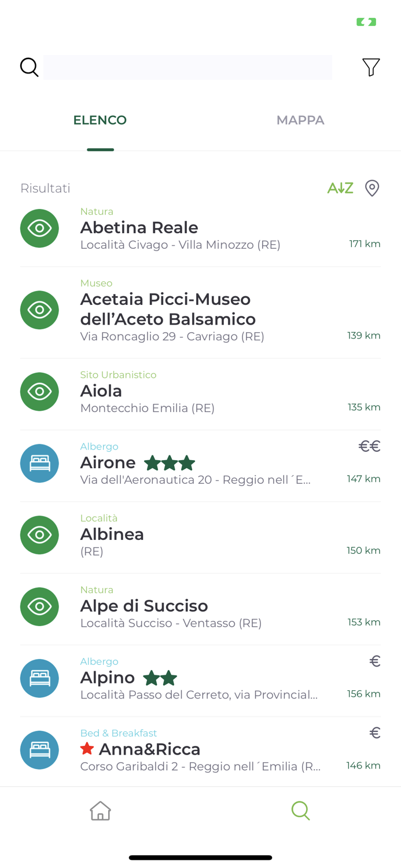
Task: Toggle the eye icon for Alpe di Succiso
Action: point(39,606)
